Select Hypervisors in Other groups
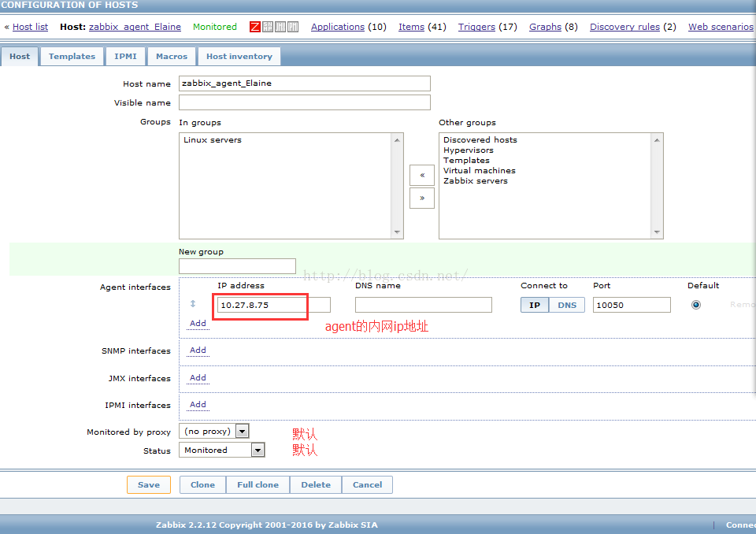 (x=469, y=150)
